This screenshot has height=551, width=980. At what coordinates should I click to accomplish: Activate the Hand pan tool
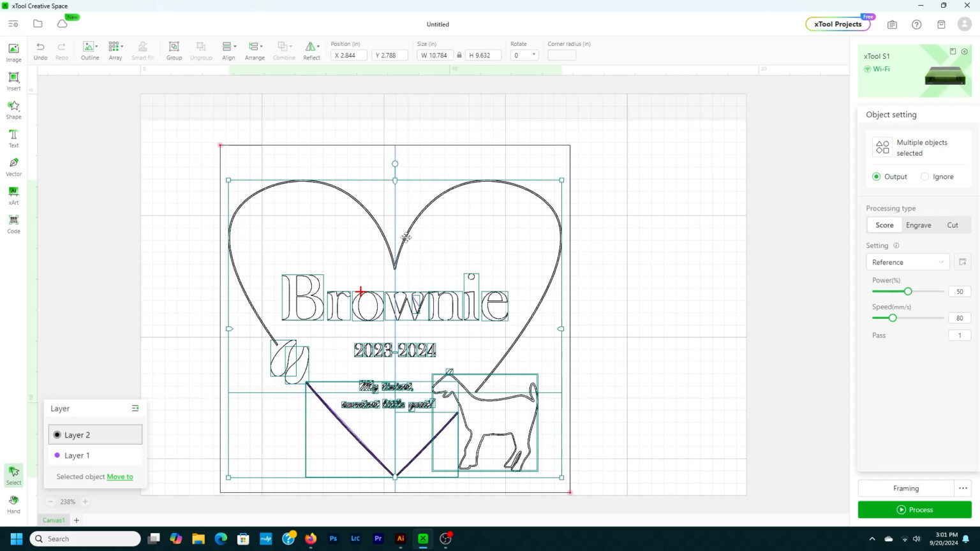pyautogui.click(x=13, y=504)
